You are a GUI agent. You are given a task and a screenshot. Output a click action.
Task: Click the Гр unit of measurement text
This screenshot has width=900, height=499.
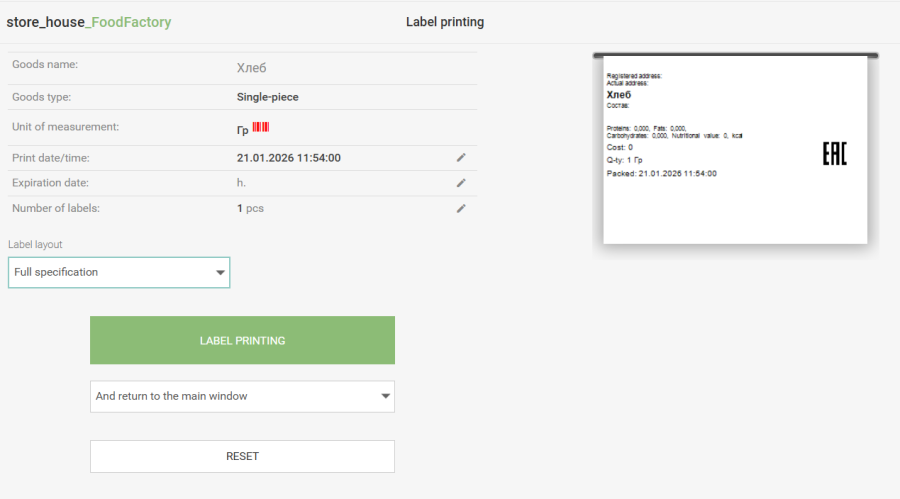click(243, 129)
